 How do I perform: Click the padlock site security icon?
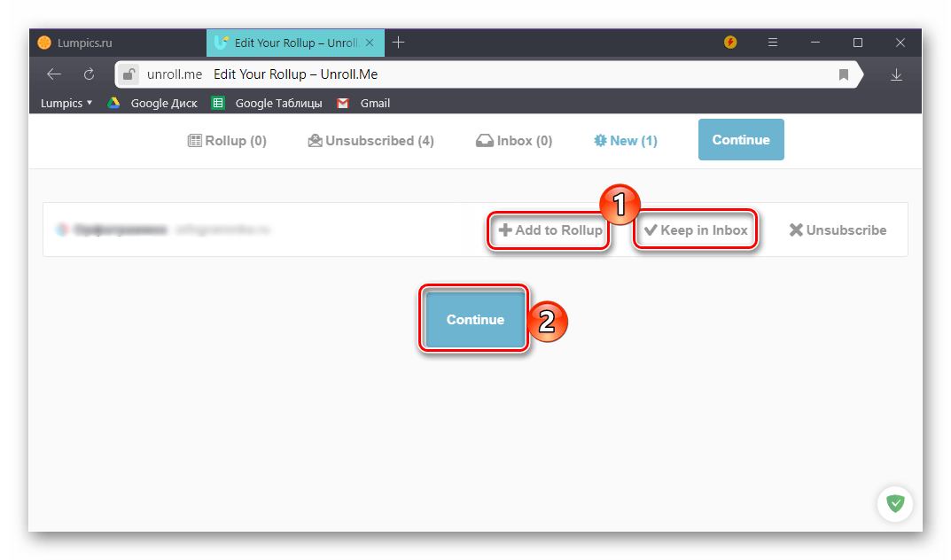129,75
